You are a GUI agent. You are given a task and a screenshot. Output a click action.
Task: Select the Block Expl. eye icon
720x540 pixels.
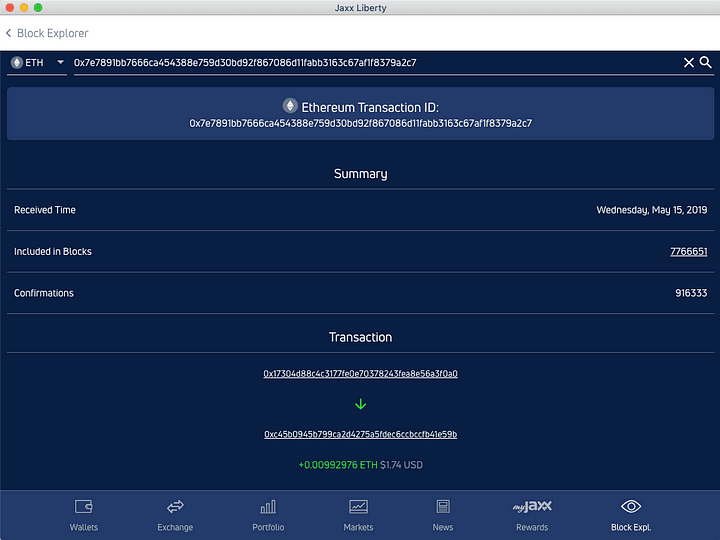tap(631, 506)
